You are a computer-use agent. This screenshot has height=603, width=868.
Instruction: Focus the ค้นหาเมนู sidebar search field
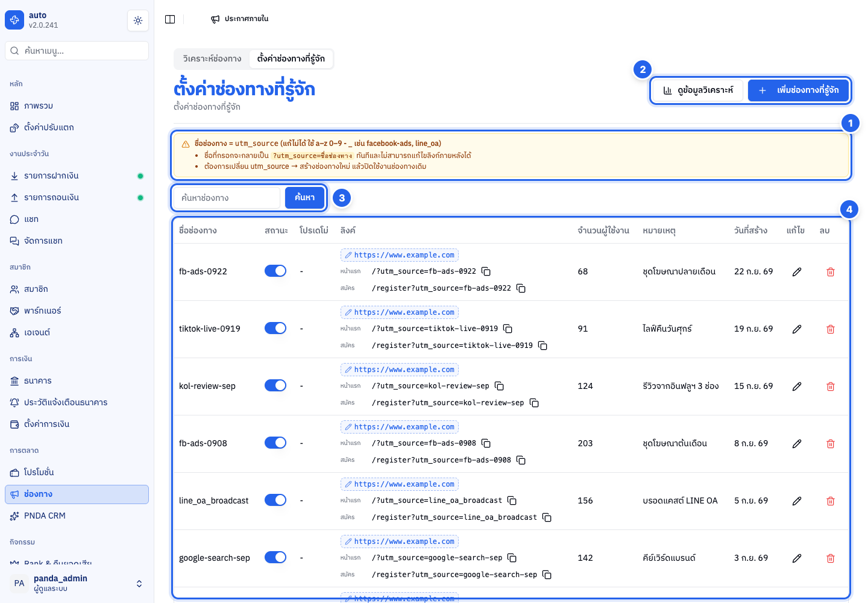pos(77,51)
